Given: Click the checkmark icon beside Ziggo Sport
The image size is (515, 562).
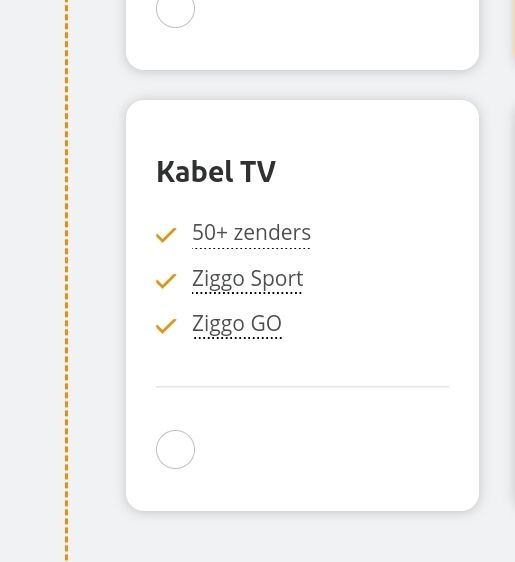Looking at the screenshot, I should point(166,281).
